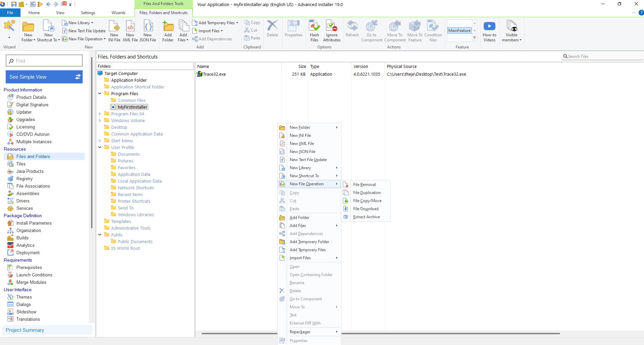Click the How-to Videos icon

[489, 31]
